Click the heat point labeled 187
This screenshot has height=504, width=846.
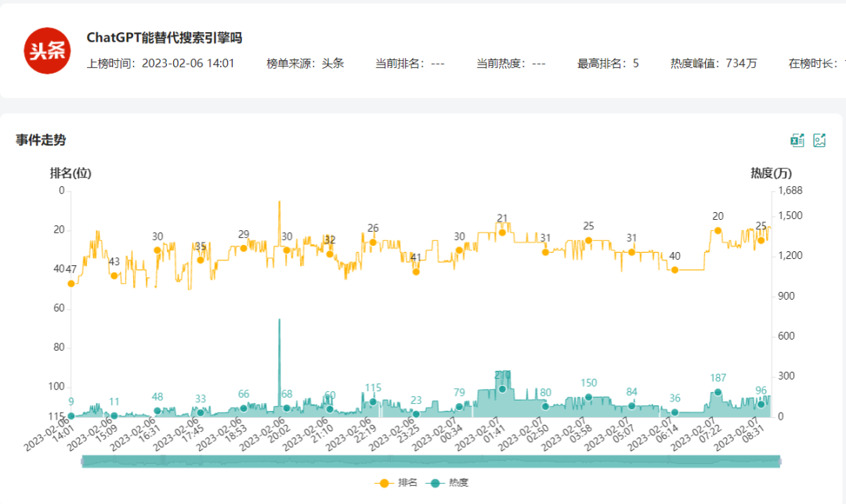tap(718, 392)
